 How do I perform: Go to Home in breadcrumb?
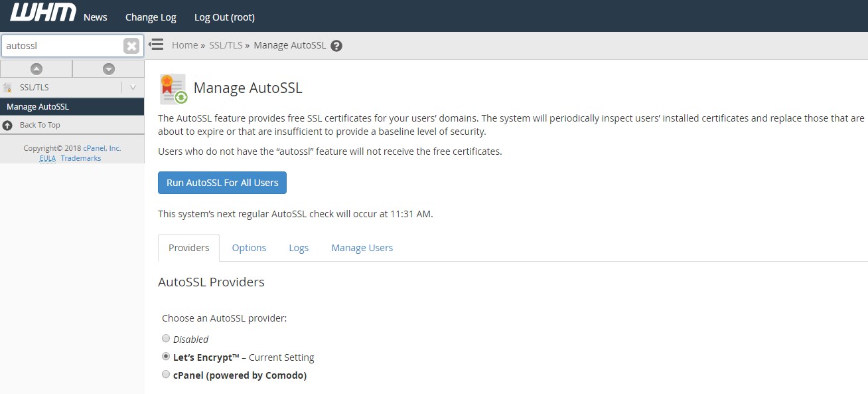[184, 45]
